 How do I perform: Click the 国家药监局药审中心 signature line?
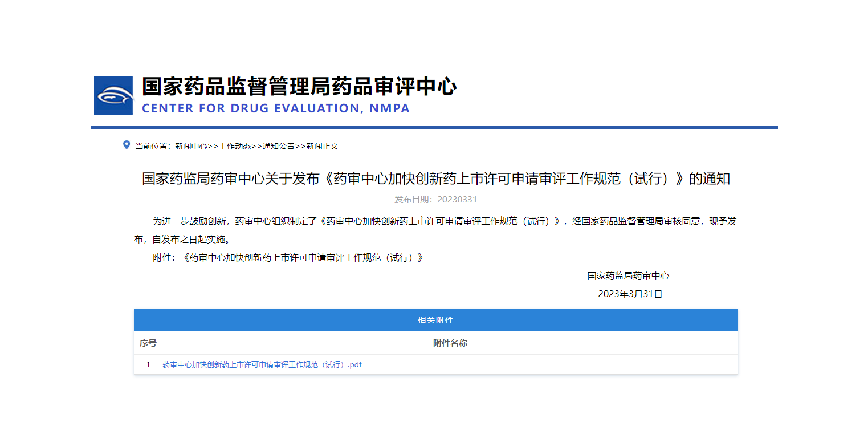click(x=629, y=276)
